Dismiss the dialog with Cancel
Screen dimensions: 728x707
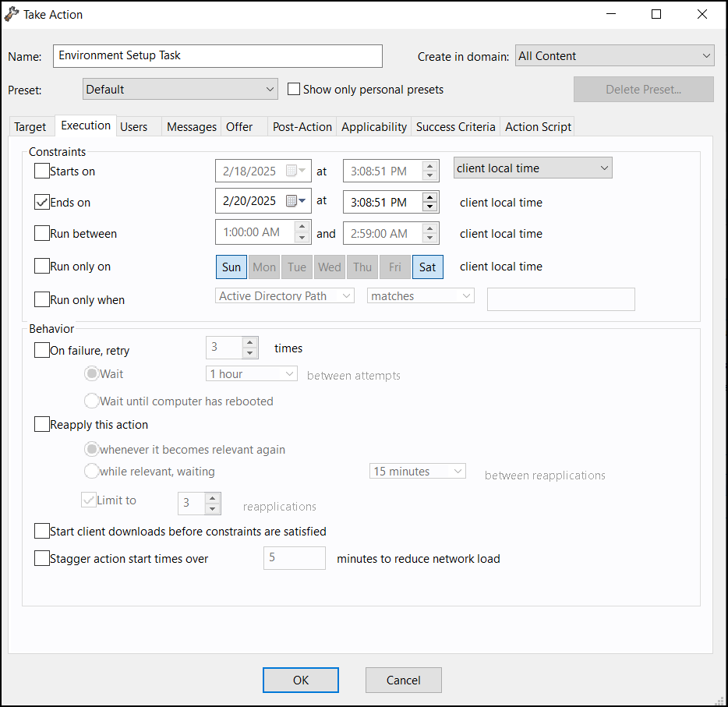(403, 680)
